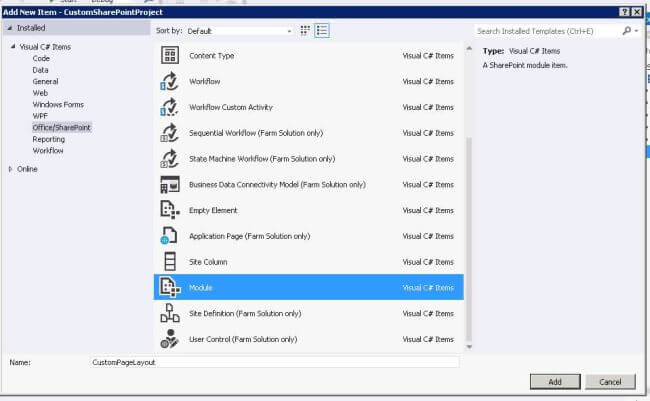Click 'Module' template name
Screen dimensions: 650x401
tap(201, 288)
